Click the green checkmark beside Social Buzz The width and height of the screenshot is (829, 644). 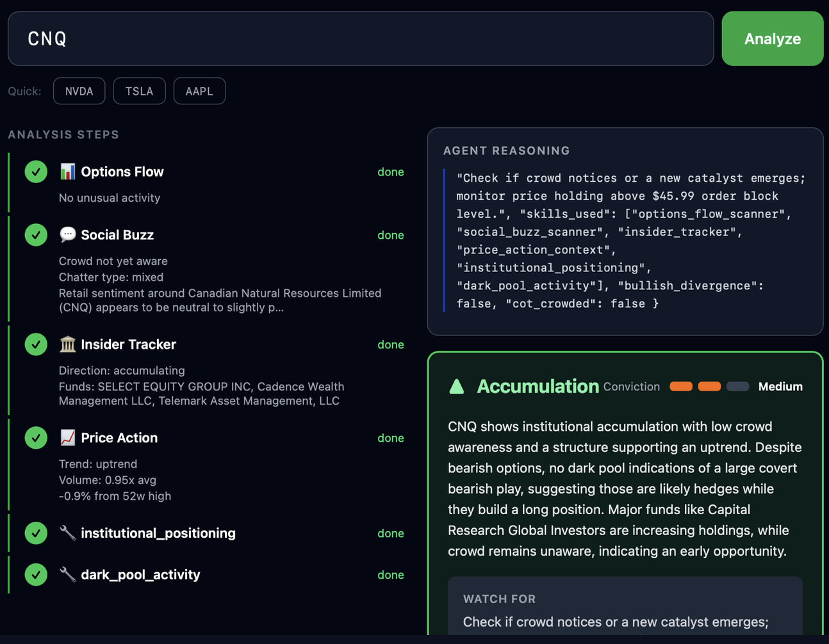click(x=36, y=235)
